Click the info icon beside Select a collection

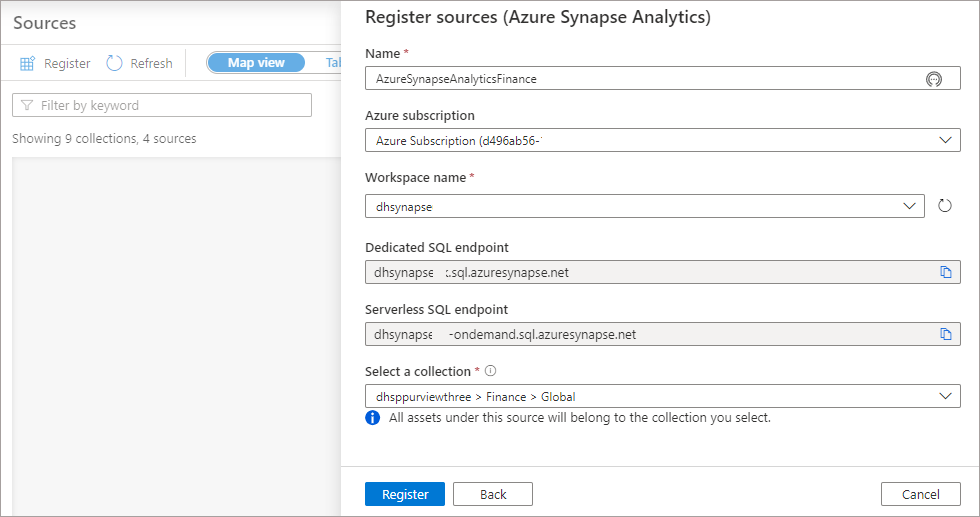click(x=491, y=371)
